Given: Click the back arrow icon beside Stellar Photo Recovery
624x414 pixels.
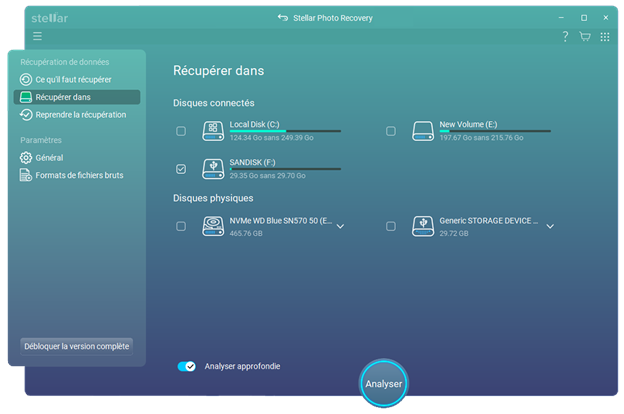Looking at the screenshot, I should pyautogui.click(x=283, y=18).
